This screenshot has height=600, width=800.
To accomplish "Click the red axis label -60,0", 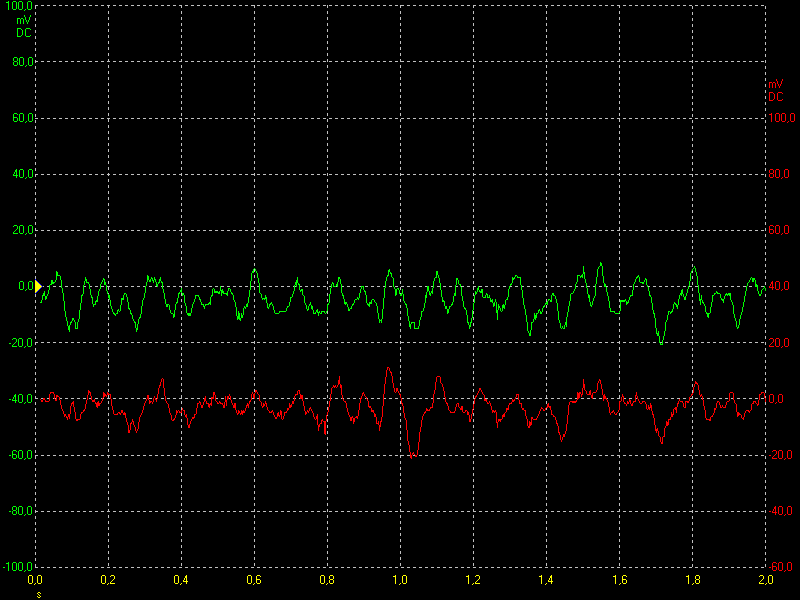I will pos(780,566).
